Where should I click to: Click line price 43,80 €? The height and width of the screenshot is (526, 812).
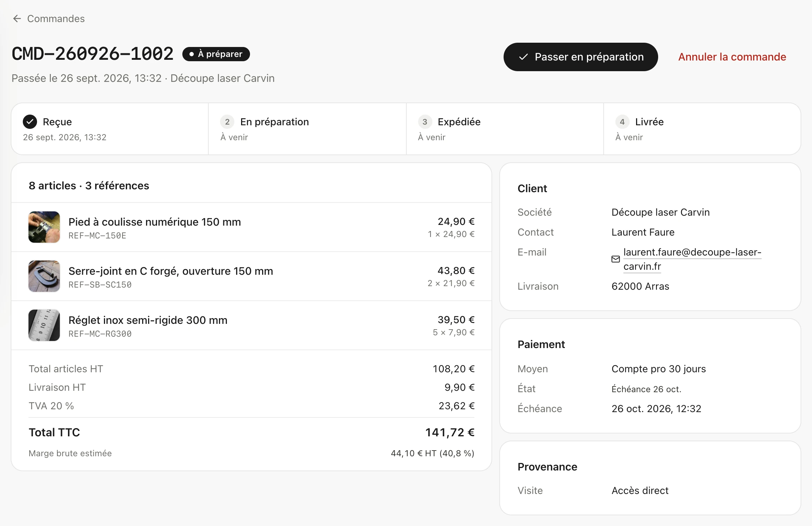pos(456,270)
